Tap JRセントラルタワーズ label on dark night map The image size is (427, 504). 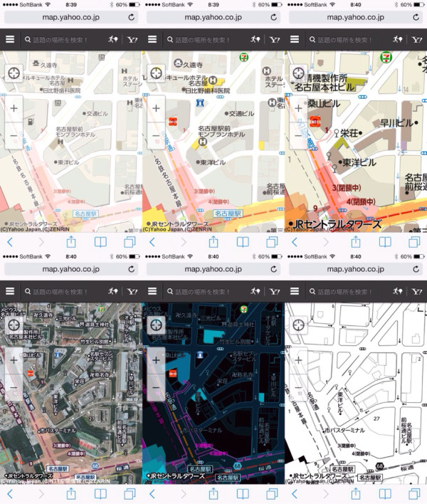[175, 476]
